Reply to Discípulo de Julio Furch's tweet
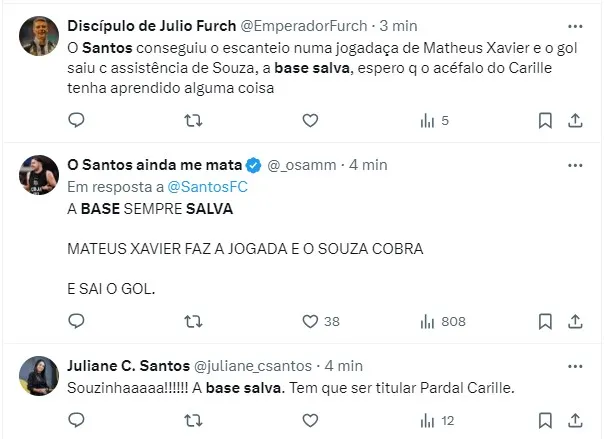Image resolution: width=604 pixels, height=439 pixels. pos(77,120)
